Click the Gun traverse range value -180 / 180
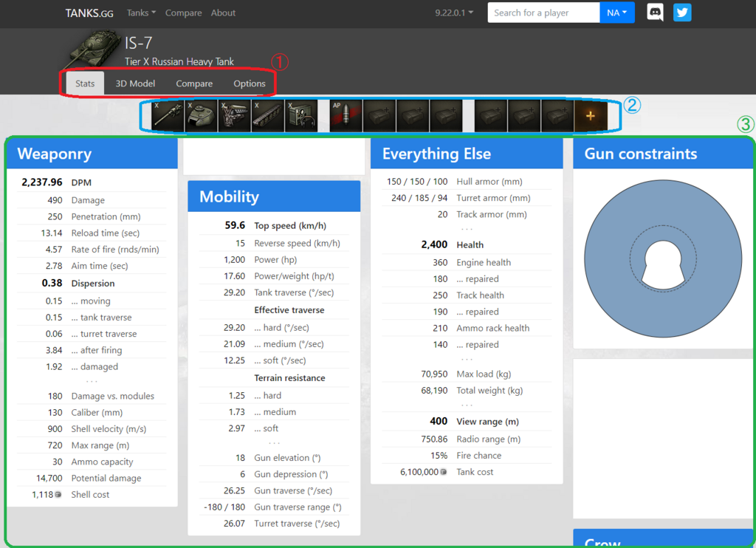The image size is (756, 548). (x=224, y=507)
